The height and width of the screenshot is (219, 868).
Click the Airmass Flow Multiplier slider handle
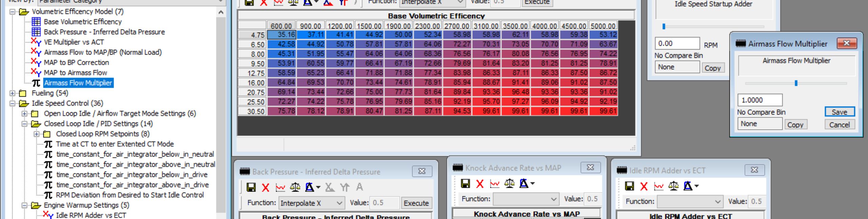pos(796,83)
